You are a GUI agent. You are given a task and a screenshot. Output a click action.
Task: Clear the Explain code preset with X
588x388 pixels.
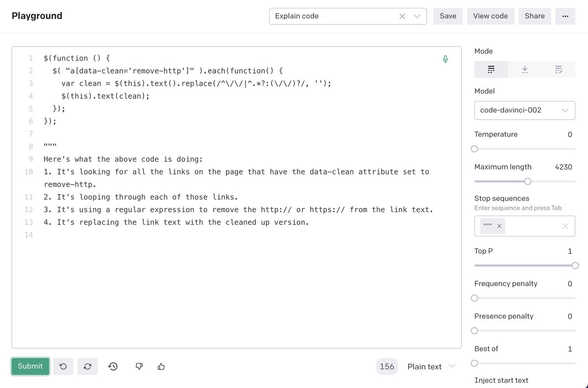(402, 16)
